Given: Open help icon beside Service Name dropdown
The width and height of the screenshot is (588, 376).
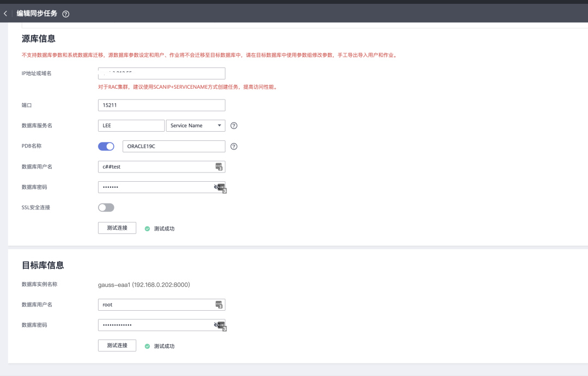Looking at the screenshot, I should [x=234, y=126].
